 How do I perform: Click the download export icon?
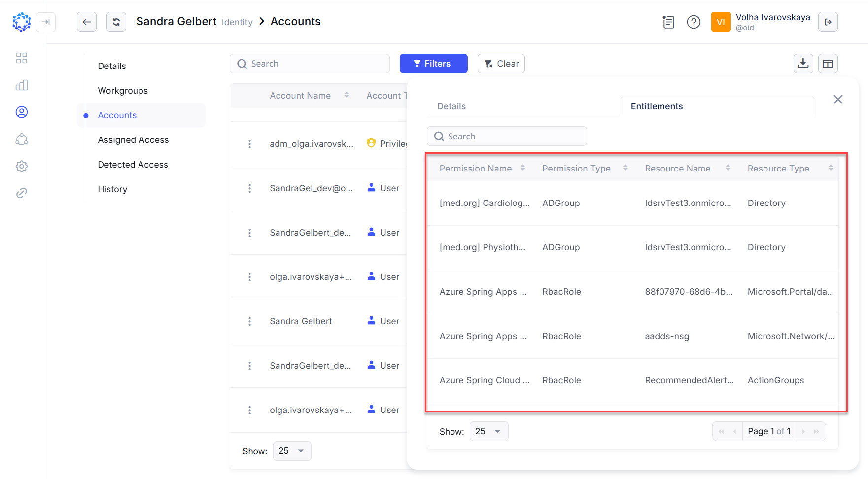coord(803,64)
